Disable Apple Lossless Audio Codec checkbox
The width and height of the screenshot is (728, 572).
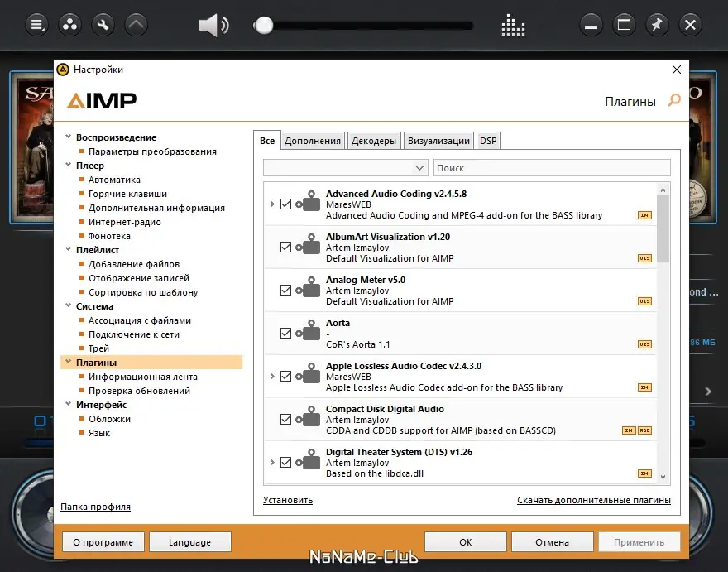285,376
